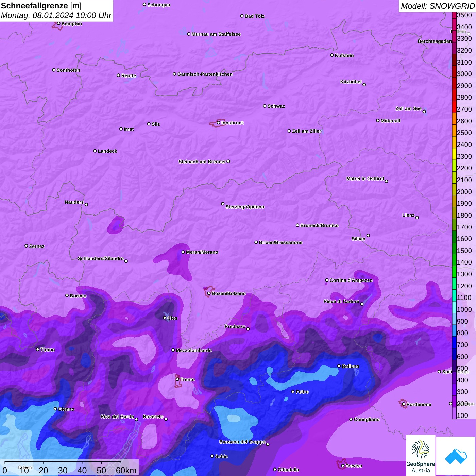Click the Trento city marker
Screen dimensions: 476x476
pyautogui.click(x=177, y=379)
